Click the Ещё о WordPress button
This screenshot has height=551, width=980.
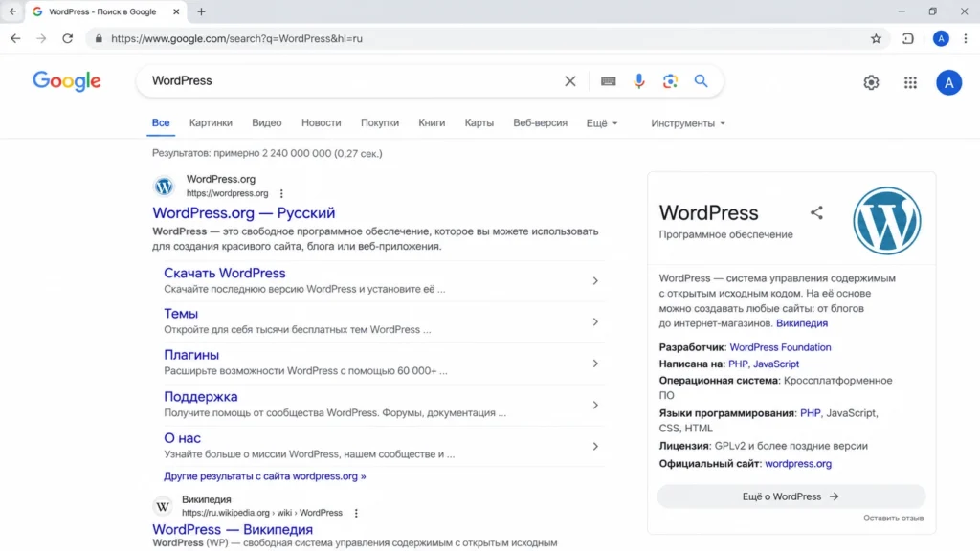[x=791, y=496]
